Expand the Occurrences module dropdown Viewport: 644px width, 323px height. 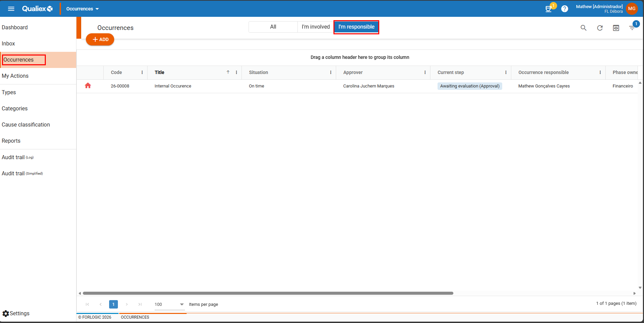(x=83, y=9)
